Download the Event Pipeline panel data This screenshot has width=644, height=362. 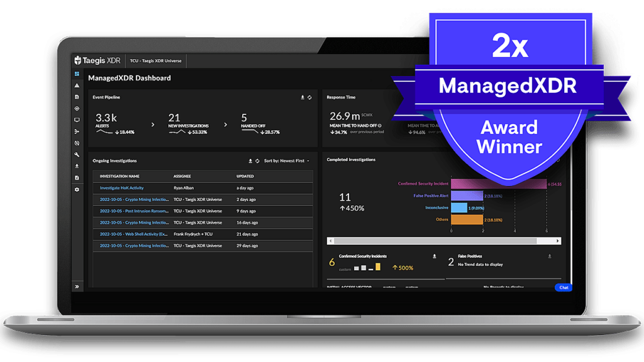pyautogui.click(x=303, y=97)
